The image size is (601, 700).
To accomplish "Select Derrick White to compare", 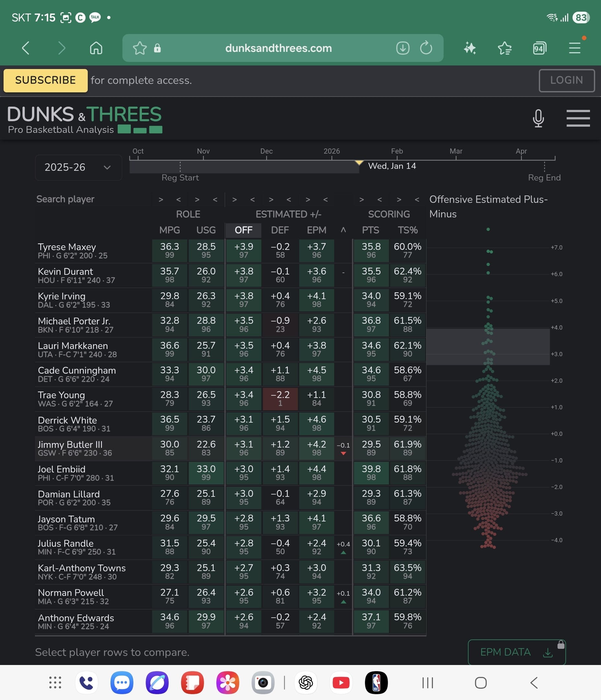I will tap(231, 424).
